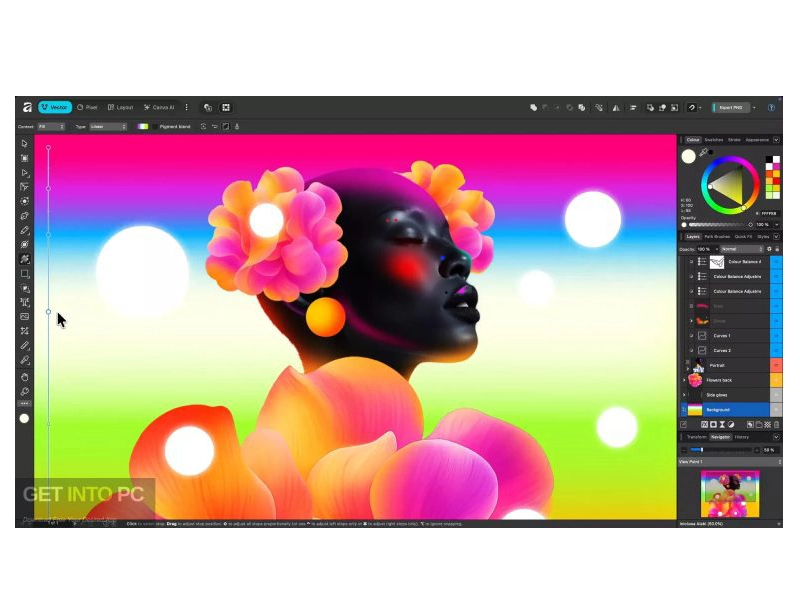The image size is (800, 600).
Task: Select the Hand (view) tool in the left toolbar
Action: pos(25,376)
